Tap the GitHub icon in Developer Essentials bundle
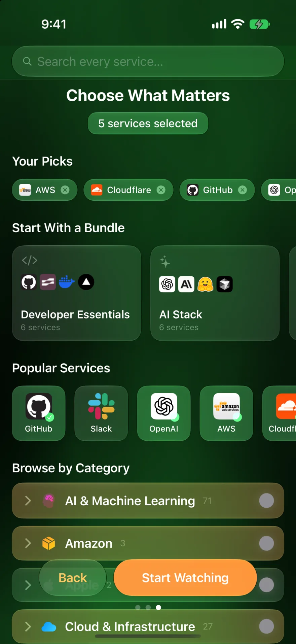 point(29,282)
